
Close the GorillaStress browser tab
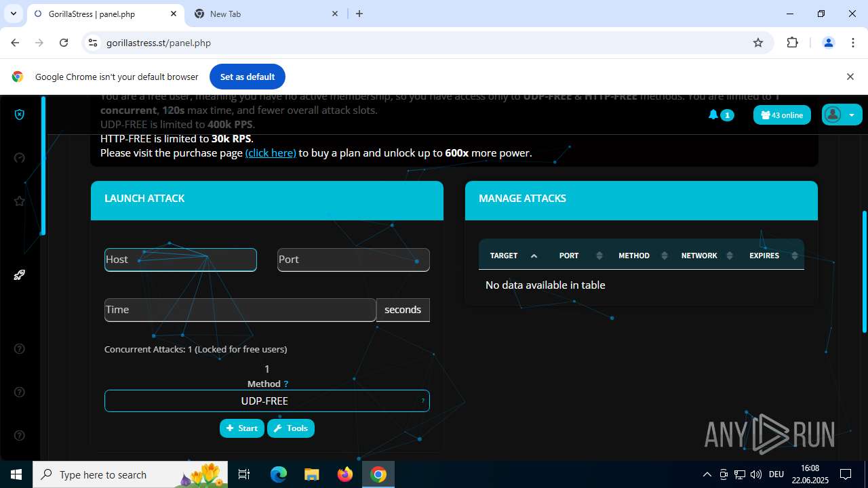point(174,14)
